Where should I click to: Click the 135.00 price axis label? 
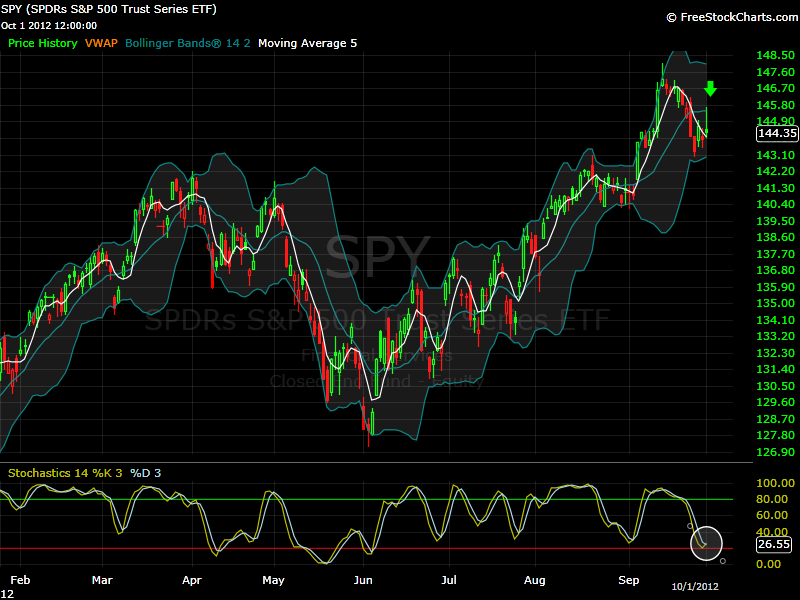coord(775,303)
